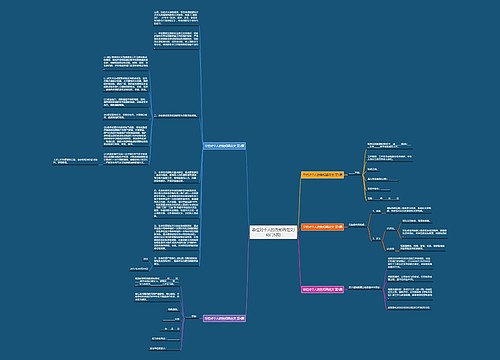Select the far-left isolated leaf note
Viewport: 500px width, 360px height.
(75, 161)
